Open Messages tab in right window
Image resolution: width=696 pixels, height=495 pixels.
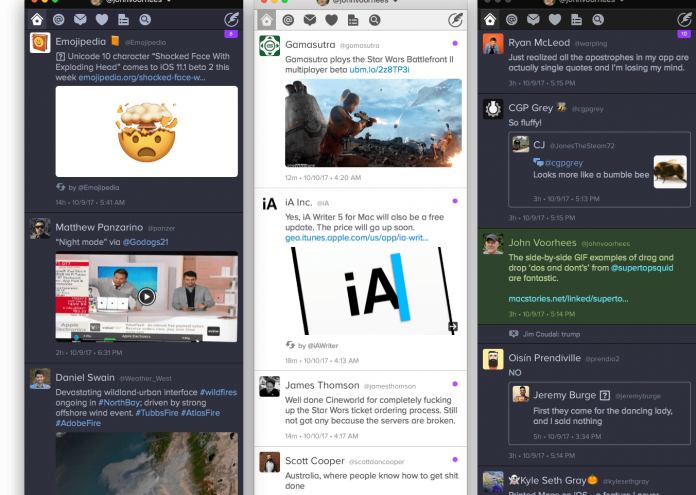pyautogui.click(x=533, y=20)
